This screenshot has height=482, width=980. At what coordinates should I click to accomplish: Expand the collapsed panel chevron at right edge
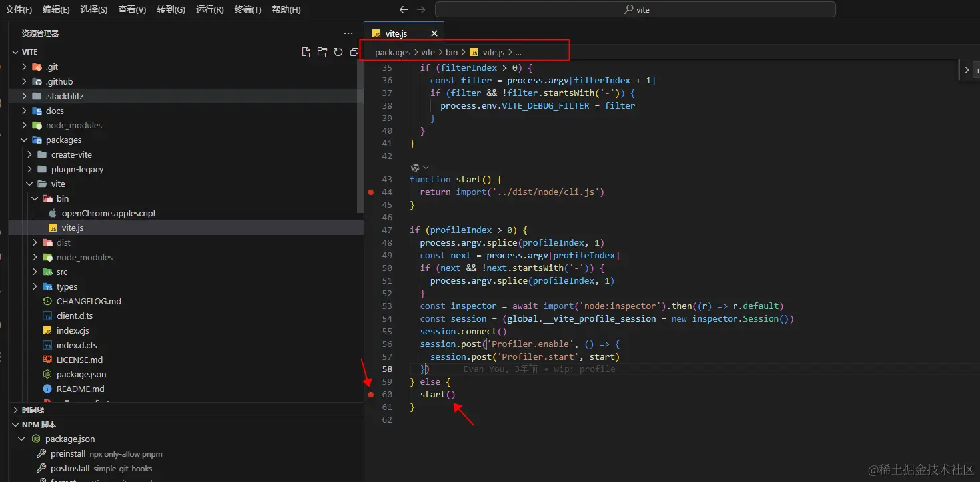tap(967, 69)
